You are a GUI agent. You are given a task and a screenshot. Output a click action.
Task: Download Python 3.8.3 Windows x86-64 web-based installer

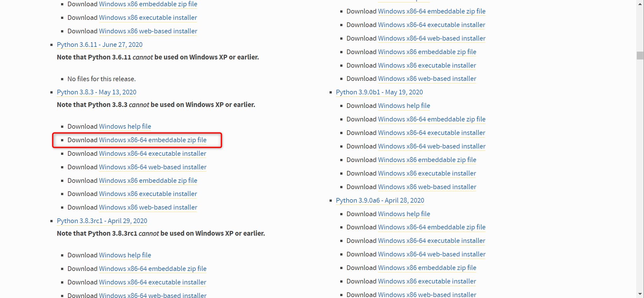153,167
